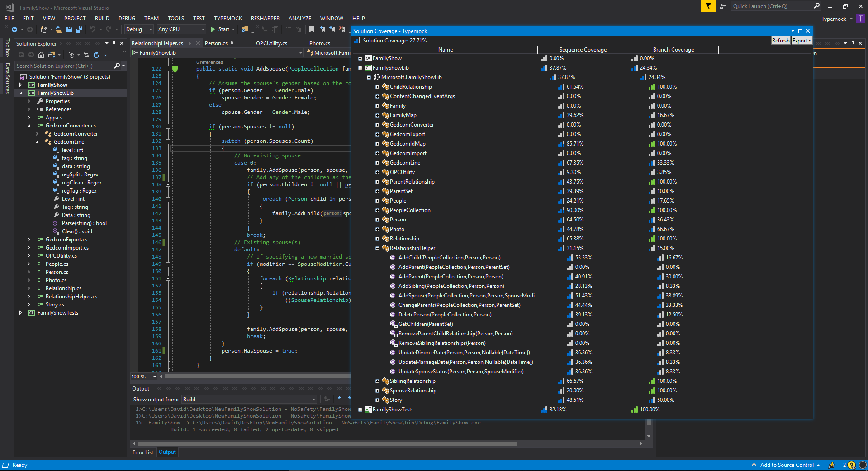Click the switch views icon in Solution Explorer toolbar
868x471 pixels.
52,55
